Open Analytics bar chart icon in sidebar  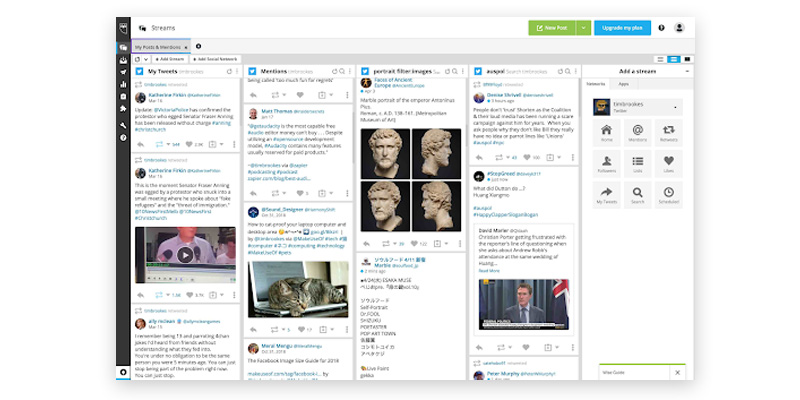point(123,84)
